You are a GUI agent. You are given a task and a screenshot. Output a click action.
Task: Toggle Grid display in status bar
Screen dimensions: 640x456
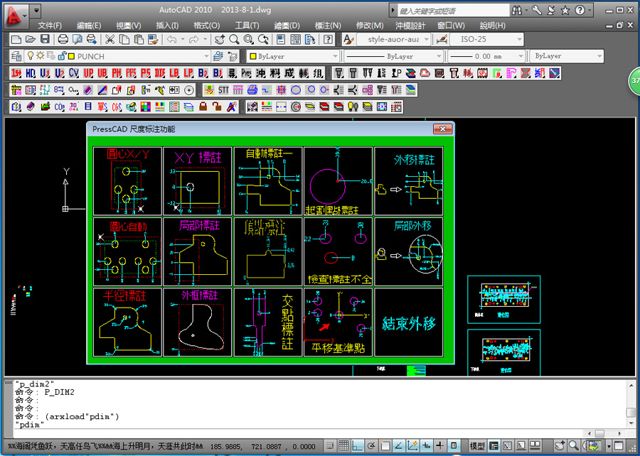pyautogui.click(x=344, y=445)
